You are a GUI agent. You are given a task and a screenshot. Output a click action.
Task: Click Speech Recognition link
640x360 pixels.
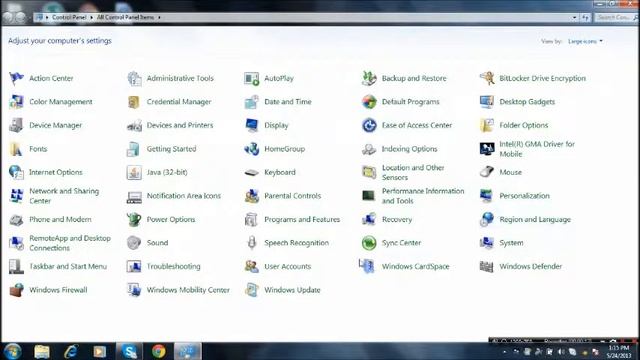[x=296, y=243]
